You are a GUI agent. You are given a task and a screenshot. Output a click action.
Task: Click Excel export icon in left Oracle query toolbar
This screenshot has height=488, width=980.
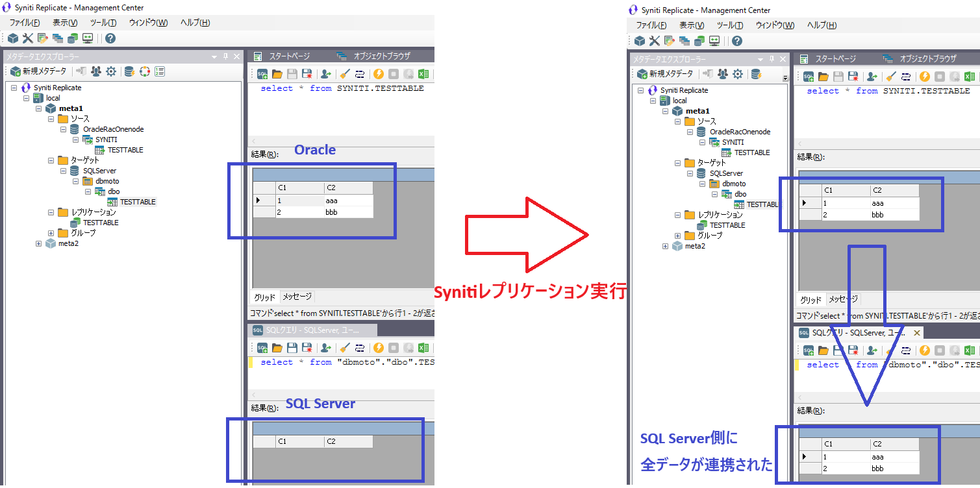424,75
